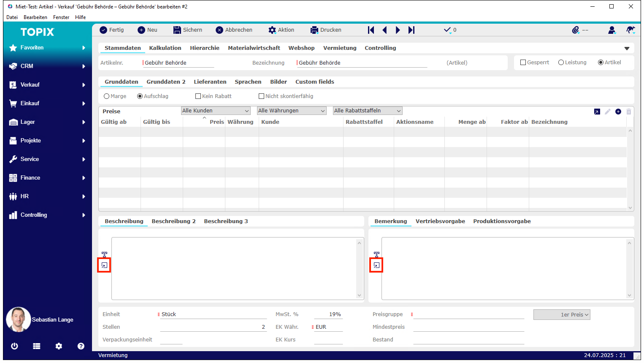Expand the Verkauf submenu arrow
Viewport: 644px width, 363px height.
click(x=84, y=85)
